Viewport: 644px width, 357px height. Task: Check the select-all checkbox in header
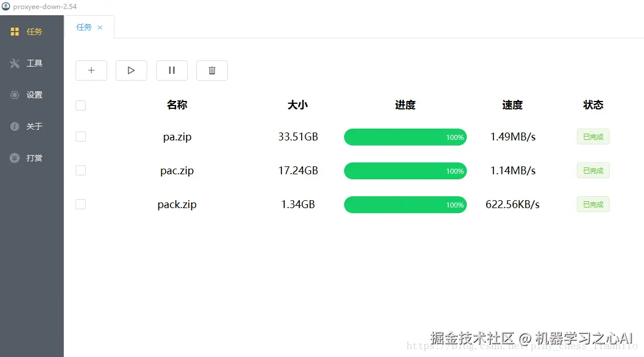80,105
